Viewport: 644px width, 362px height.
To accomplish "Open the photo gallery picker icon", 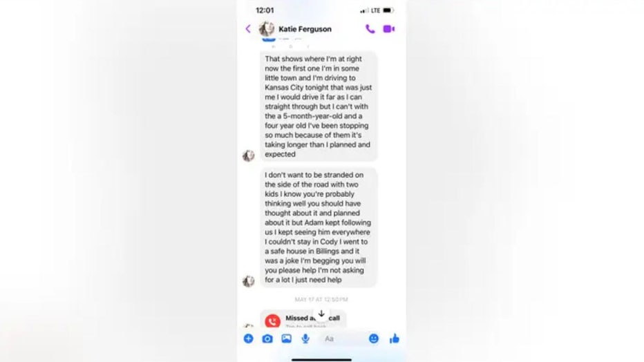I will (x=286, y=339).
